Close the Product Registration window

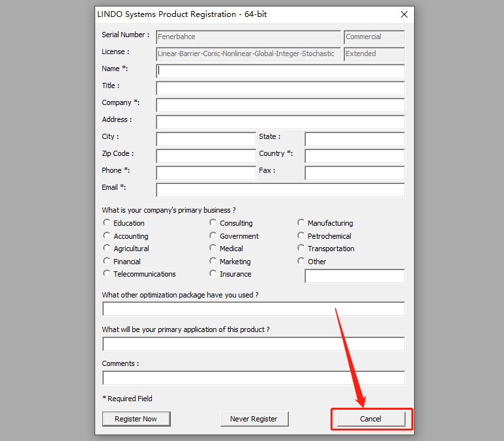tap(404, 14)
